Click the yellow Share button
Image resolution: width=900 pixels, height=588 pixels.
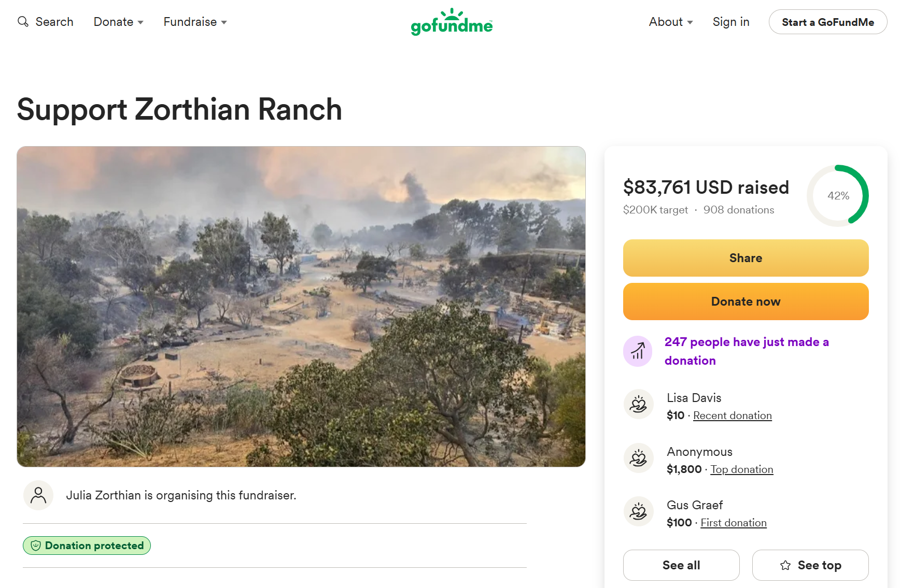(746, 258)
